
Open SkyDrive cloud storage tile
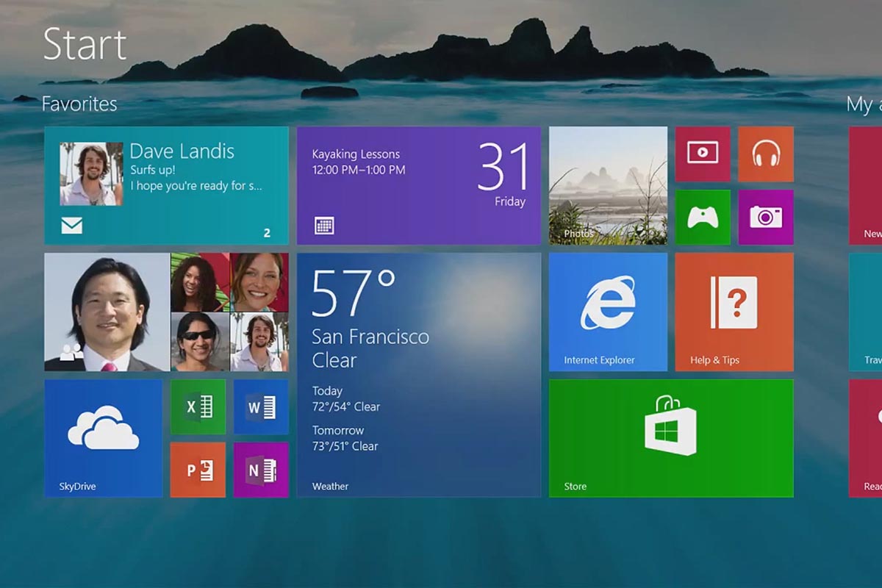[x=103, y=438]
